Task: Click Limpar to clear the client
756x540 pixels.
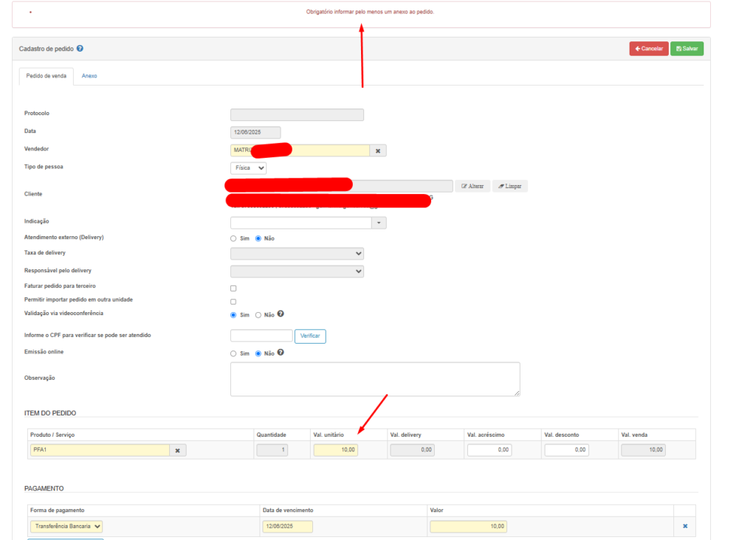Action: [x=509, y=186]
